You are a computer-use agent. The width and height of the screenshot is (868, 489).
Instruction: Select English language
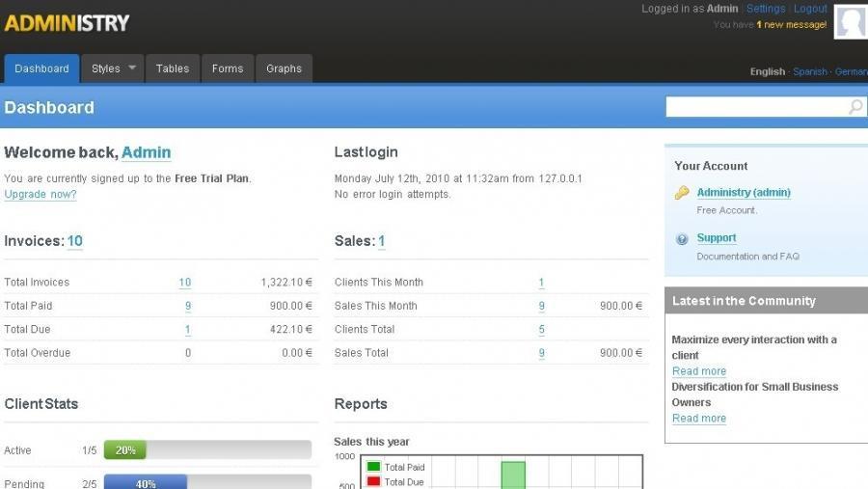[x=768, y=72]
